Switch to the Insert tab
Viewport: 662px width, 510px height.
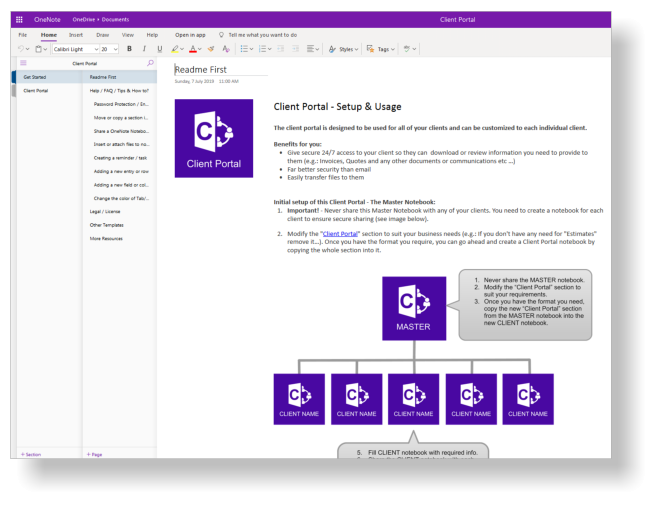(x=76, y=35)
